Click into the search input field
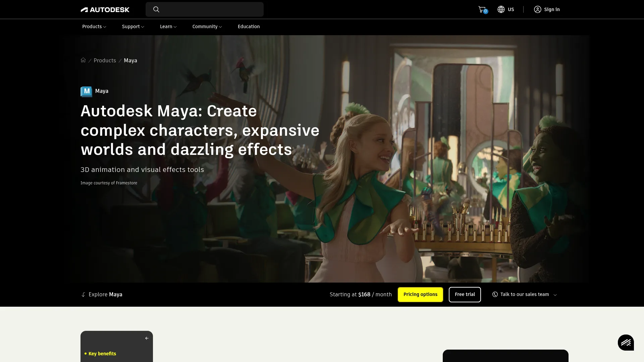Screen dimensions: 644x362 205,9
